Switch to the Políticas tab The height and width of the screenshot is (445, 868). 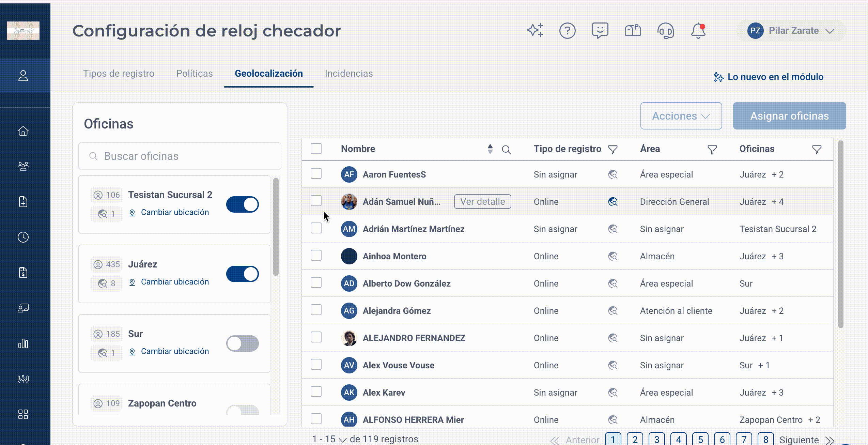click(x=195, y=74)
